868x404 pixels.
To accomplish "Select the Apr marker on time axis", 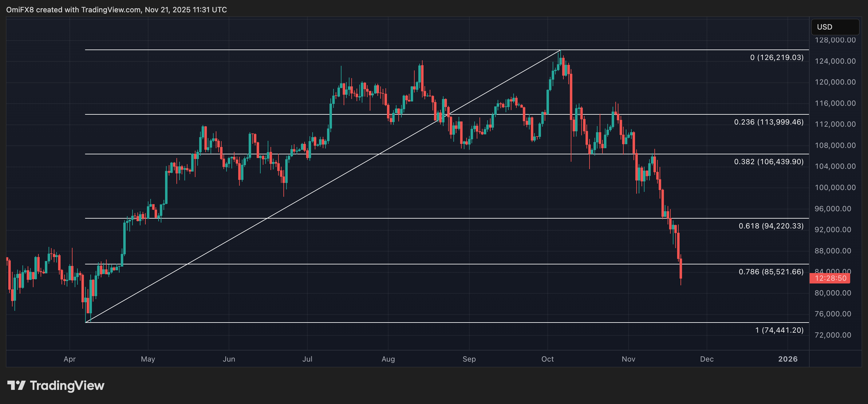I will [x=69, y=359].
